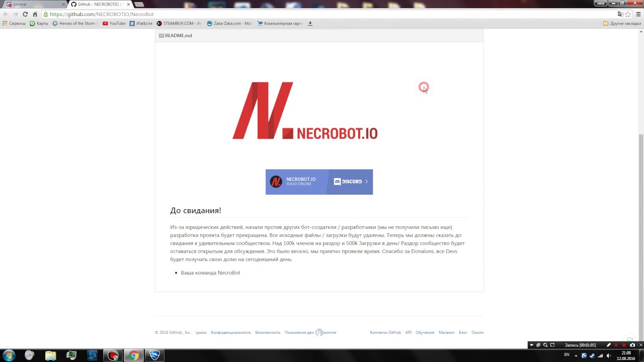Viewport: 644px width, 362px height.
Task: Click the download arrow bookmark icon
Action: click(x=310, y=23)
